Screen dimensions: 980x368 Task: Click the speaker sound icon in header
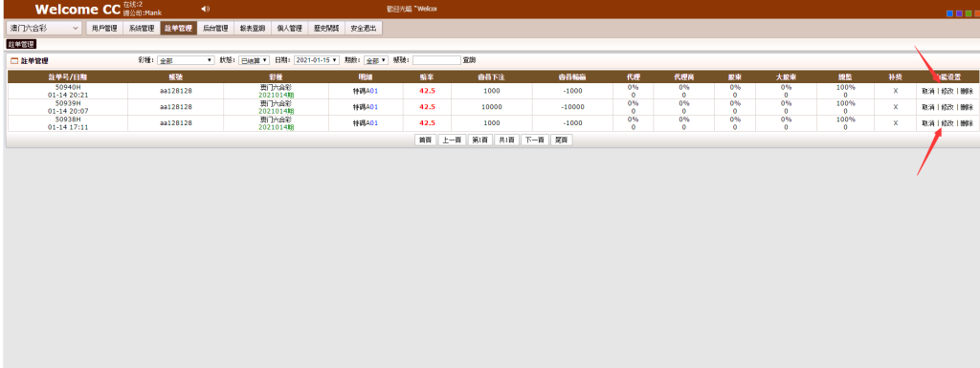pos(205,9)
